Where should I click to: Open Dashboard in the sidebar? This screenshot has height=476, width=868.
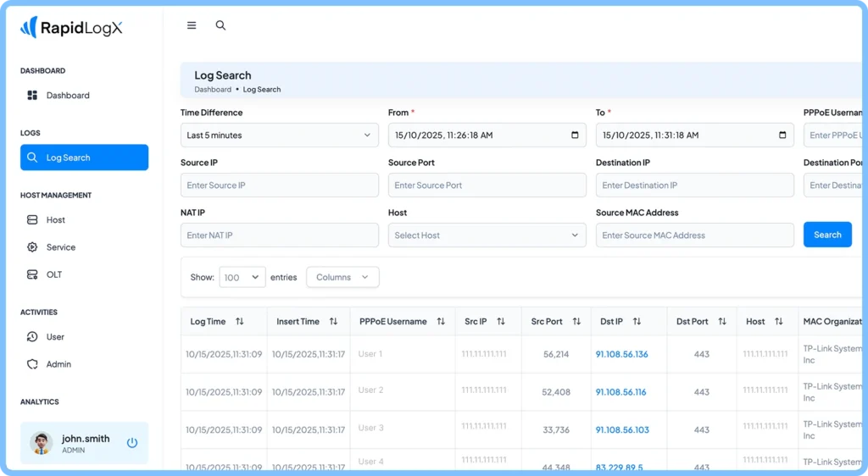(68, 96)
